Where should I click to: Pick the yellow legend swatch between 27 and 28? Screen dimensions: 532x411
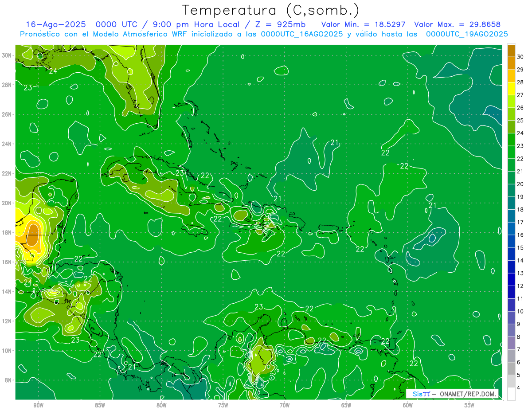(511, 88)
